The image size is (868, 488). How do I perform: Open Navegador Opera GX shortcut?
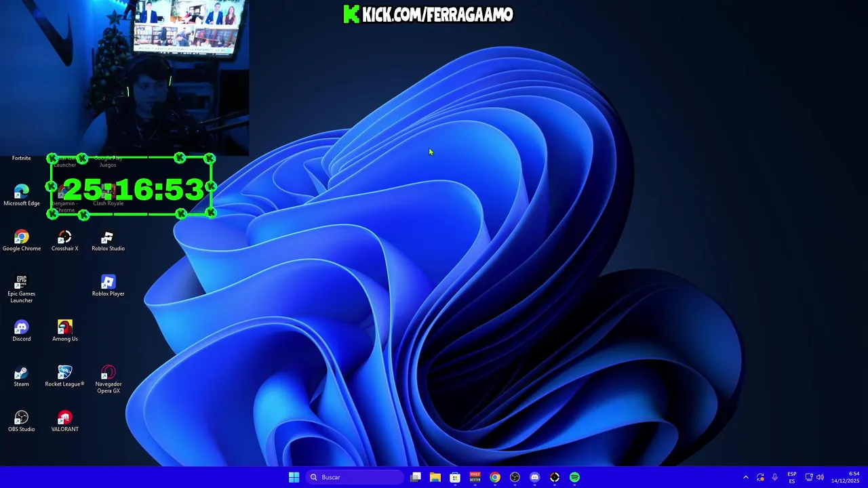pos(108,380)
